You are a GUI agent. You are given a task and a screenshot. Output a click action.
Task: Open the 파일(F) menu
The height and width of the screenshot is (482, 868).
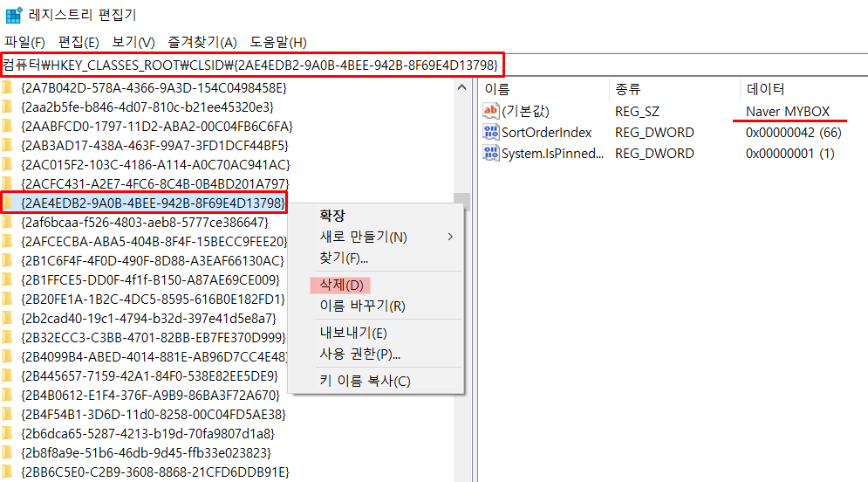25,42
